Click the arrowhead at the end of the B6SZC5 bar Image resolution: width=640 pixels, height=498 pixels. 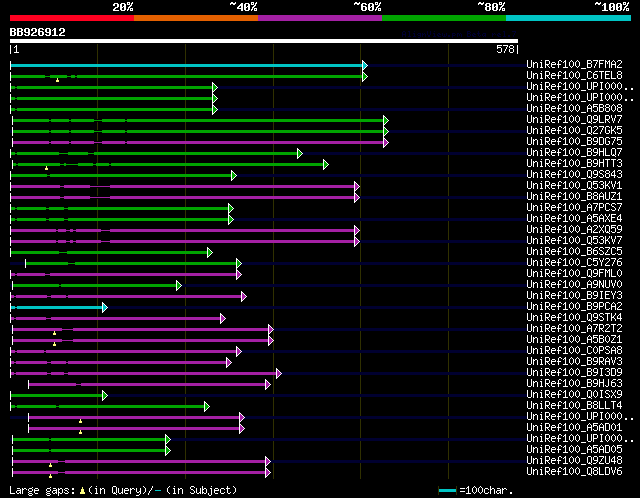[210, 252]
